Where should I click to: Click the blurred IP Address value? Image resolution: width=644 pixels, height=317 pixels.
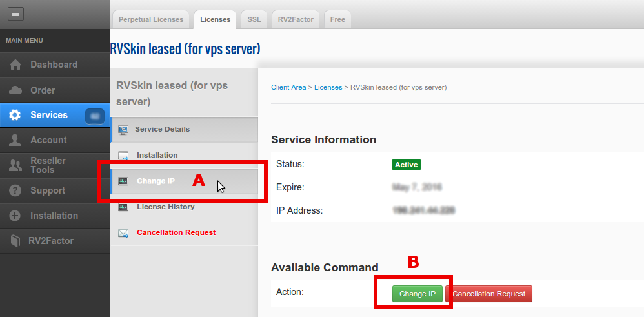pos(423,210)
